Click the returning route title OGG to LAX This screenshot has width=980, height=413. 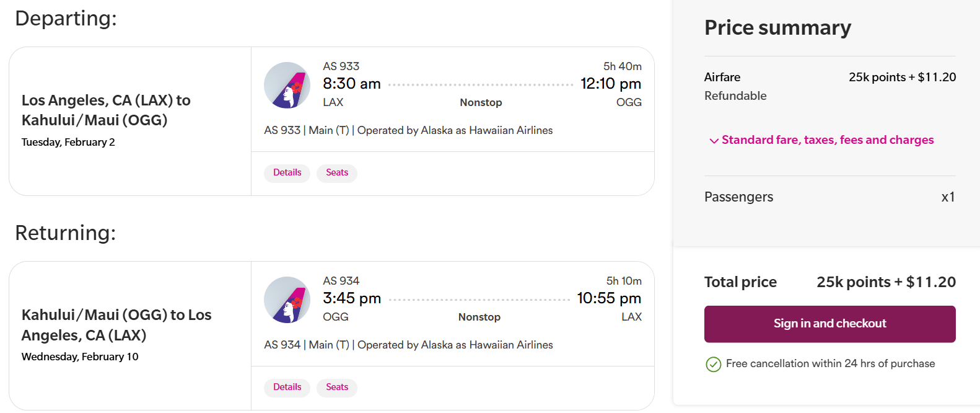[116, 324]
